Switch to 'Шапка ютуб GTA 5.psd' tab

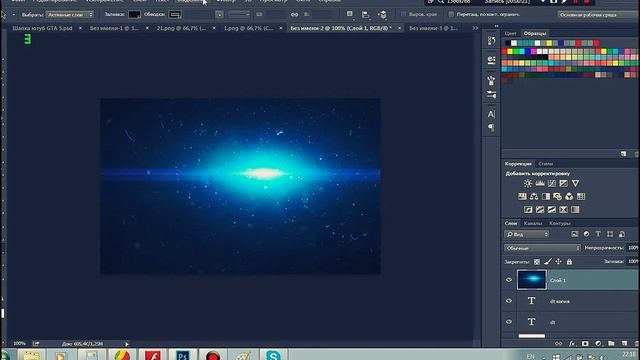(x=42, y=28)
